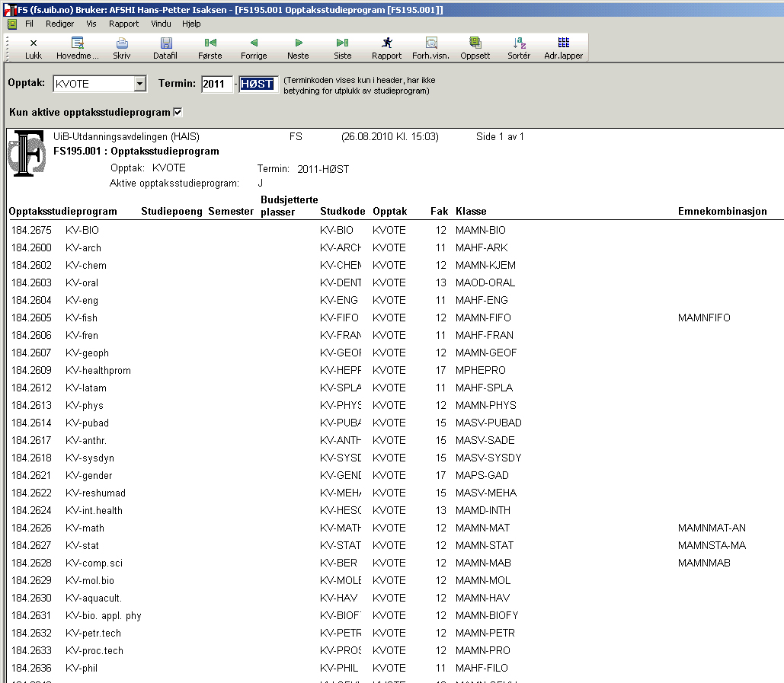
Task: Click the KV-geoph program name
Action: pos(87,353)
